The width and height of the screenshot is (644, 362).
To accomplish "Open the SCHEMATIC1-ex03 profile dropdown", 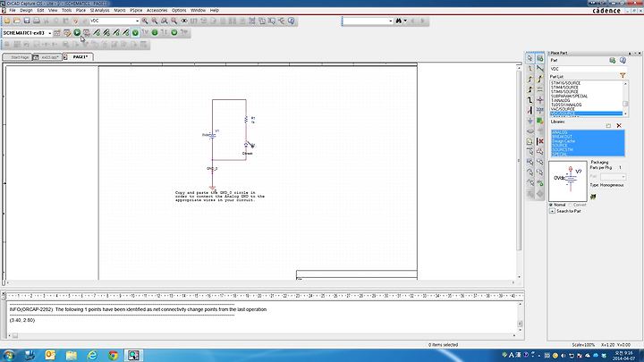I will (x=50, y=33).
